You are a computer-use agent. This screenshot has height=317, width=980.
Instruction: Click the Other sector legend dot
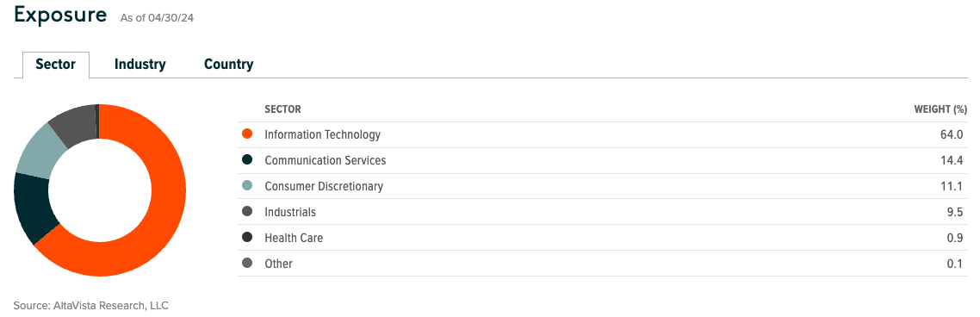click(x=247, y=264)
